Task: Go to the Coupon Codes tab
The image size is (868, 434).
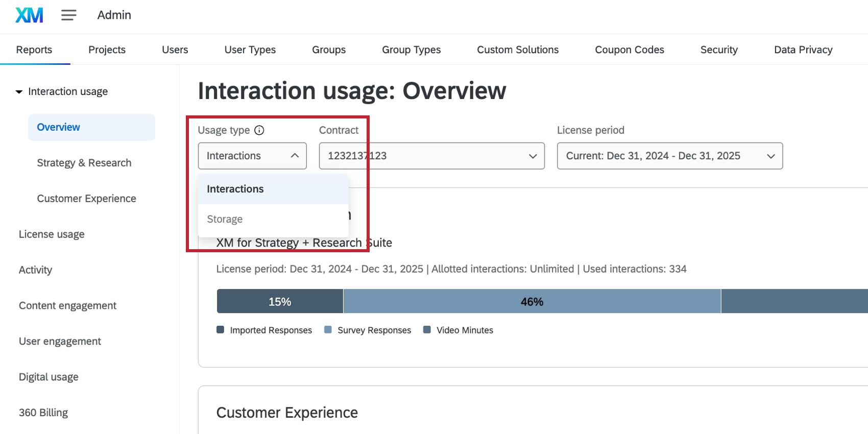Action: (x=629, y=50)
